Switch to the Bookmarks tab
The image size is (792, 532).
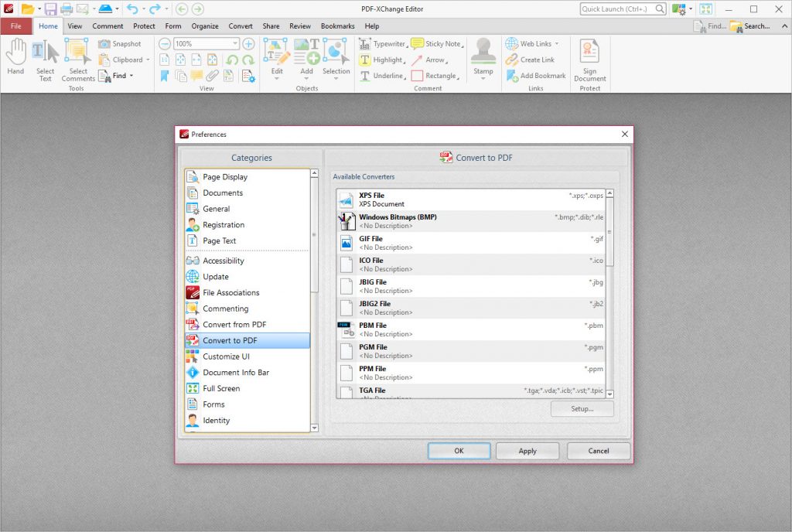337,26
